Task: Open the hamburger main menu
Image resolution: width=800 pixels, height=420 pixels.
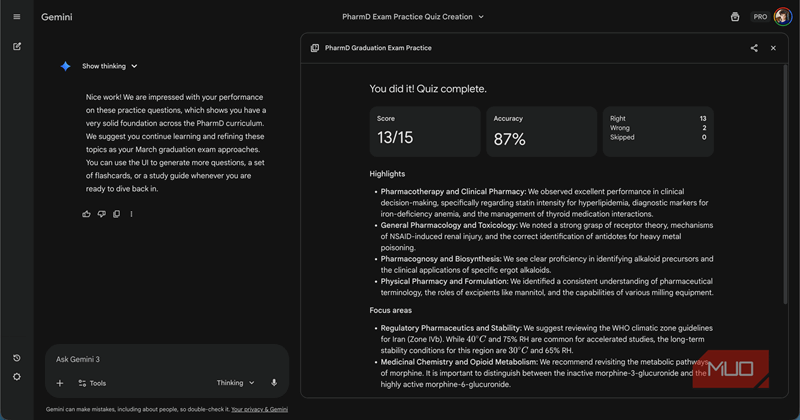Action: (x=17, y=17)
